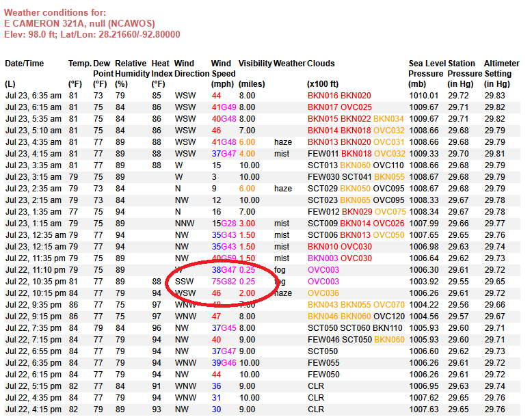This screenshot has width=532, height=417.
Task: Select the 'Jul 22, 6:15 pm' row timestamp
Action: [34, 375]
